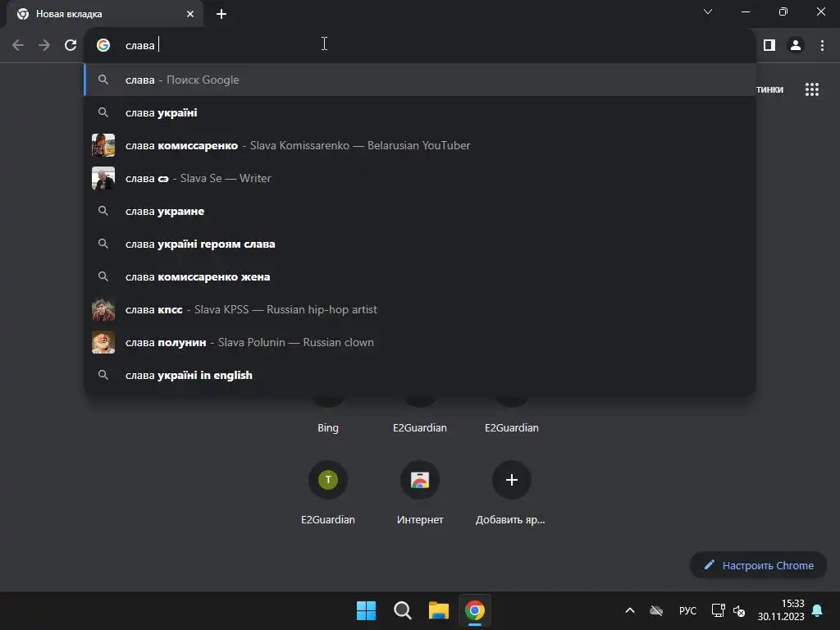Open a new tab with plus button

click(221, 14)
